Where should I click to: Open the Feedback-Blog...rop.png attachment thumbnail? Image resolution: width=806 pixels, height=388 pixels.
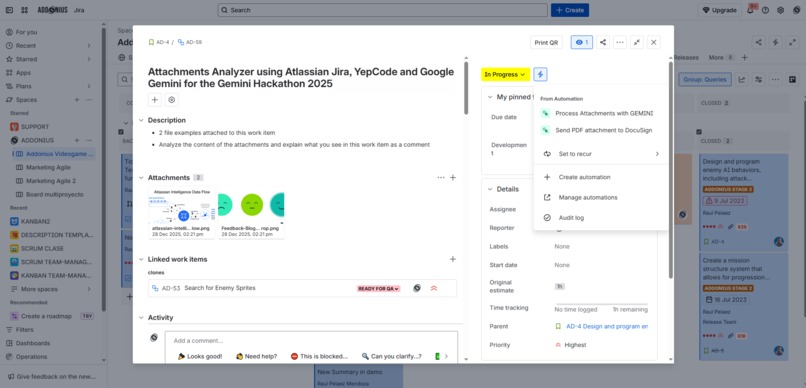coord(251,212)
